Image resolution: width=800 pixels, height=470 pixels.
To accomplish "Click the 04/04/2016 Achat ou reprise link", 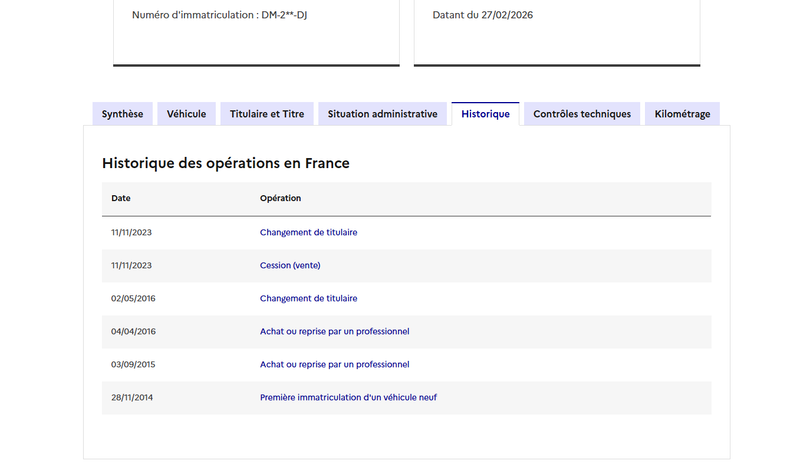I will (334, 331).
